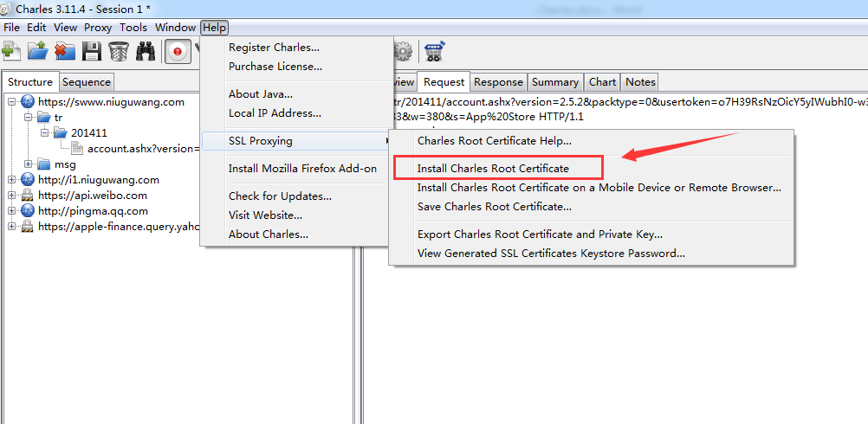Select About Charles... menu item
Screen dimensions: 868x424
(269, 234)
